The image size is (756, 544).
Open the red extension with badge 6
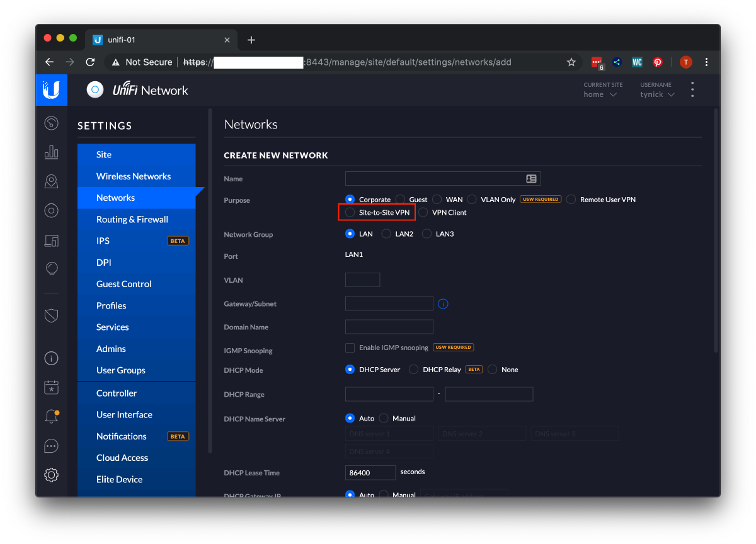coord(597,62)
